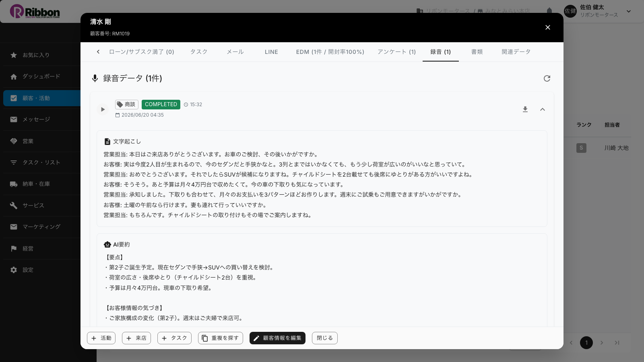Add a タスク from footer

click(x=174, y=338)
